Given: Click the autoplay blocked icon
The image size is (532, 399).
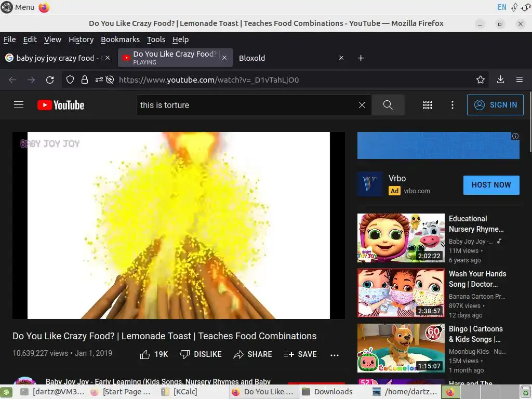Looking at the screenshot, I should pos(110,79).
